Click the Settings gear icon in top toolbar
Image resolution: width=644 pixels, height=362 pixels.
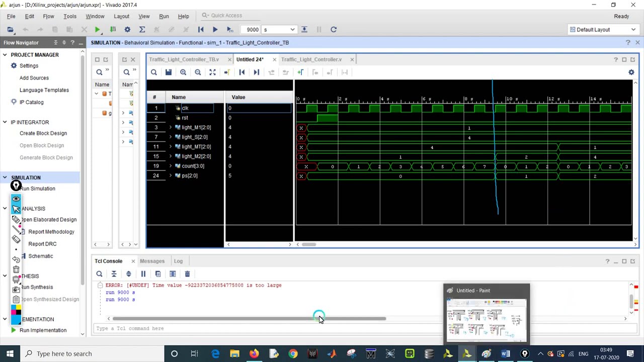click(x=127, y=30)
